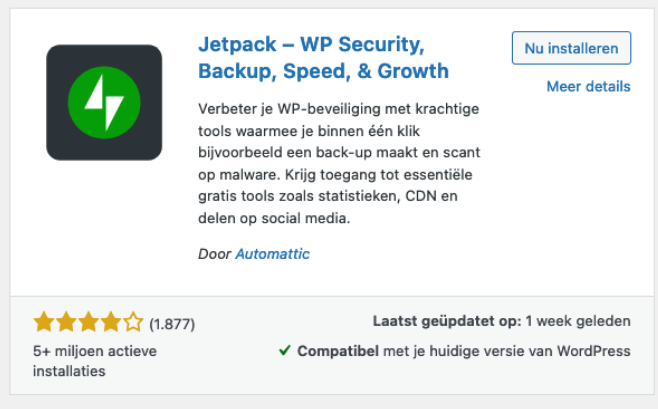658x409 pixels.
Task: Click the word WordPress in compatibility line
Action: coord(593,351)
